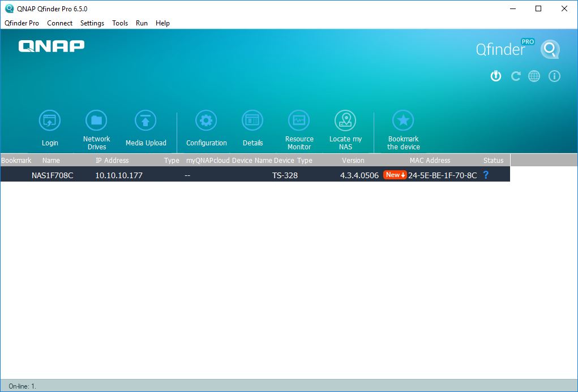Refresh the device list
This screenshot has width=578, height=392.
pyautogui.click(x=515, y=76)
